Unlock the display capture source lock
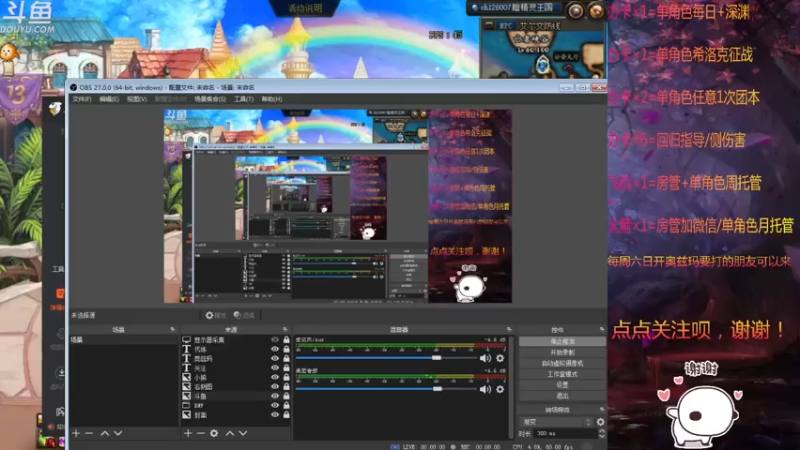The image size is (800, 450). click(286, 340)
